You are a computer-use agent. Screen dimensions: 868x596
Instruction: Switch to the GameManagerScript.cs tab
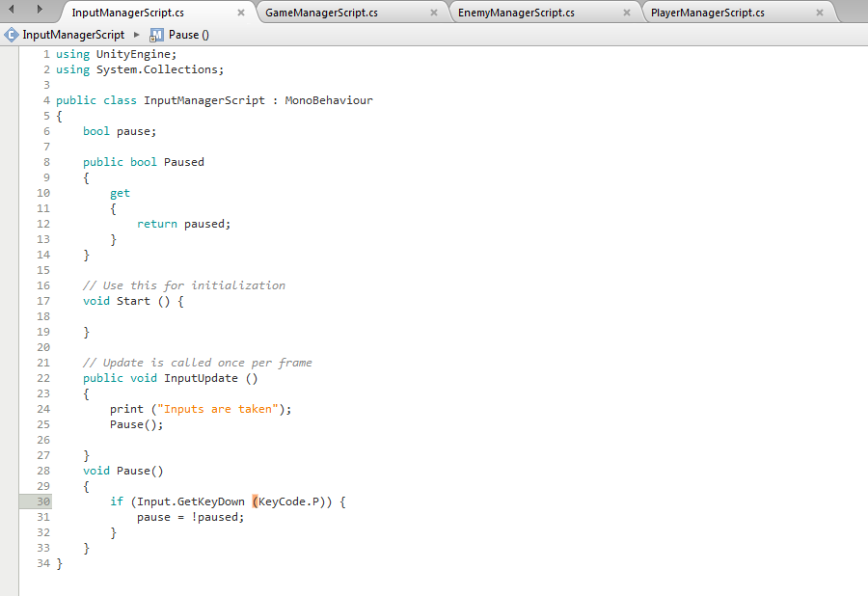(x=321, y=13)
